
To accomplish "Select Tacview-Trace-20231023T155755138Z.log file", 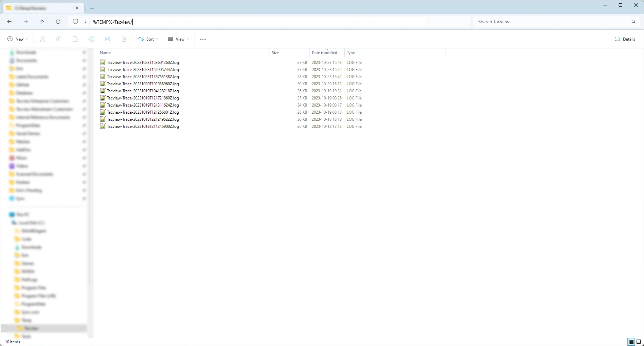I will pyautogui.click(x=143, y=77).
